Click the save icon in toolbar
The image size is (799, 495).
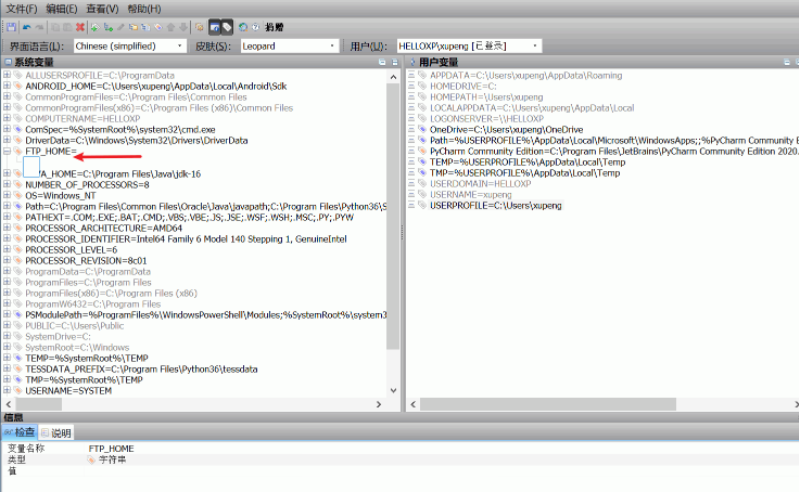pos(10,27)
